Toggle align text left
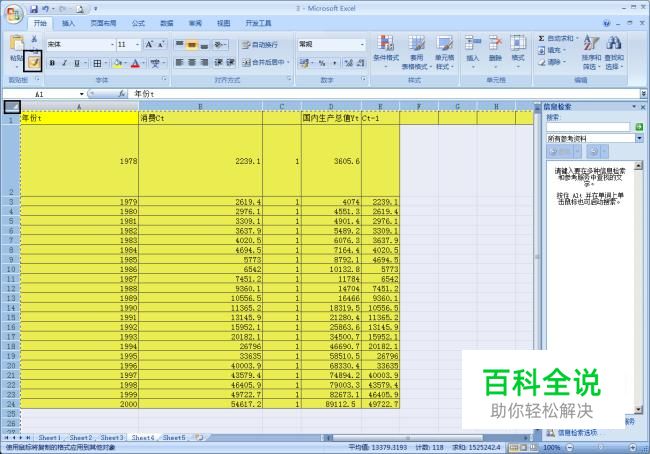The width and height of the screenshot is (650, 454). click(x=179, y=63)
